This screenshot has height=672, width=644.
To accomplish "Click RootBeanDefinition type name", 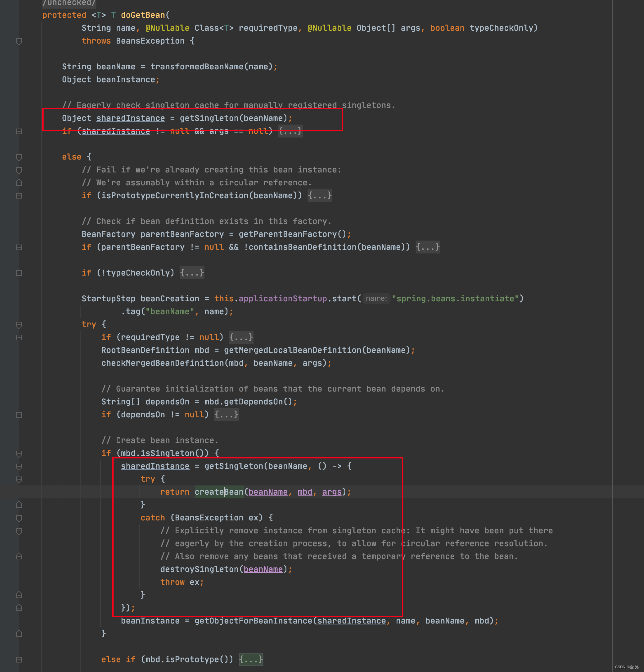I will click(x=145, y=350).
